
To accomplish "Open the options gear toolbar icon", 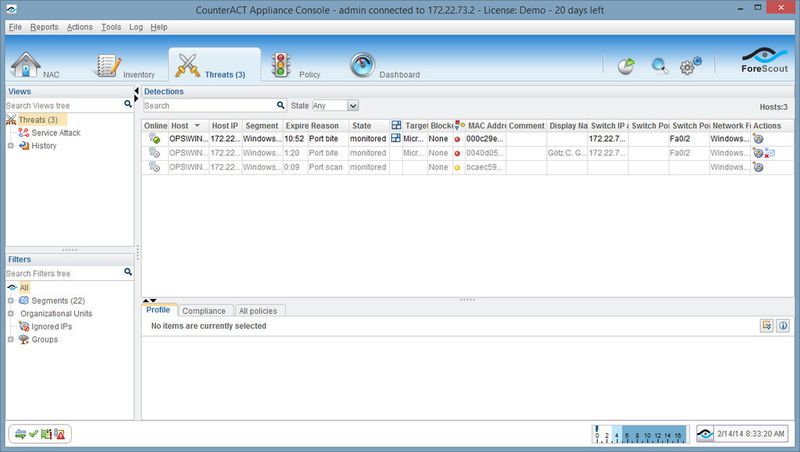I will point(690,66).
